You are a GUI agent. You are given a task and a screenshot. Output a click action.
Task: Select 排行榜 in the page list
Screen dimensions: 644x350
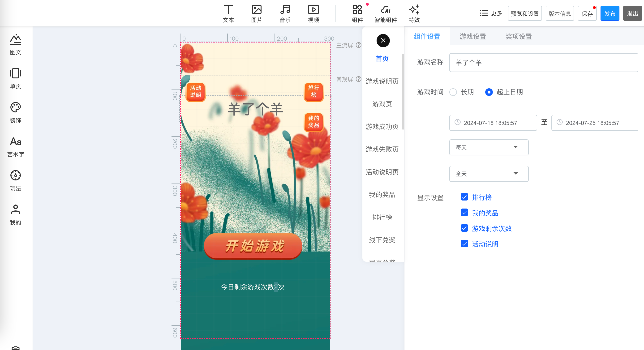click(382, 218)
